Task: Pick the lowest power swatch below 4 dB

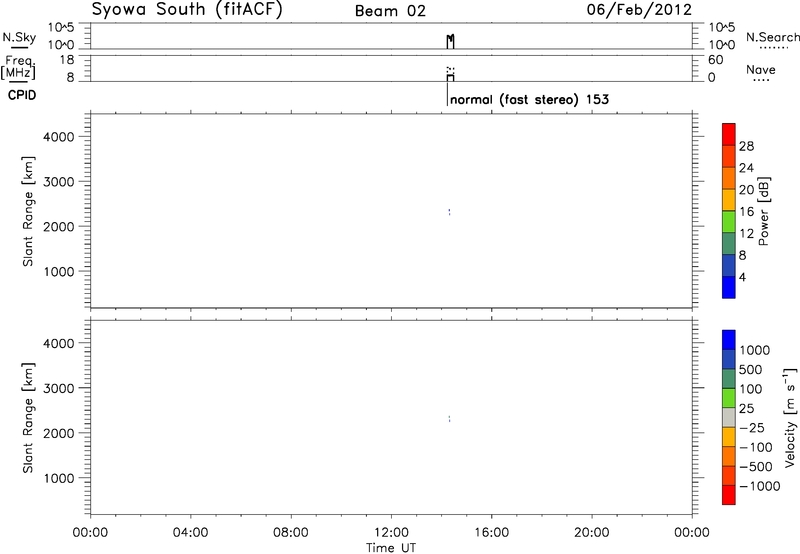Action: (729, 287)
